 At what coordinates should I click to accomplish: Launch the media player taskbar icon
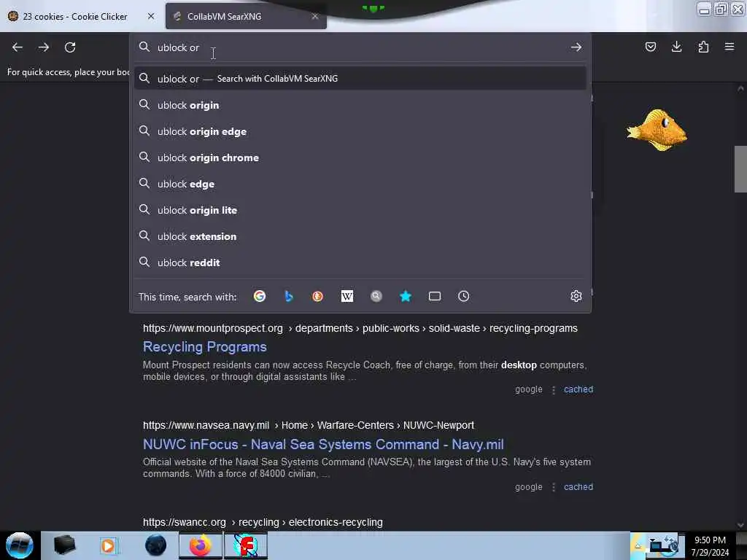coord(108,545)
